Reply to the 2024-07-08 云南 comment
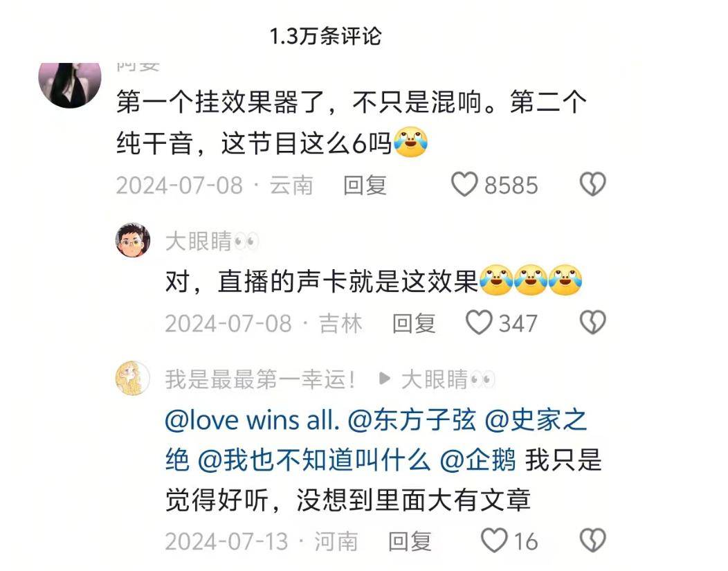The height and width of the screenshot is (571, 728). 365,185
